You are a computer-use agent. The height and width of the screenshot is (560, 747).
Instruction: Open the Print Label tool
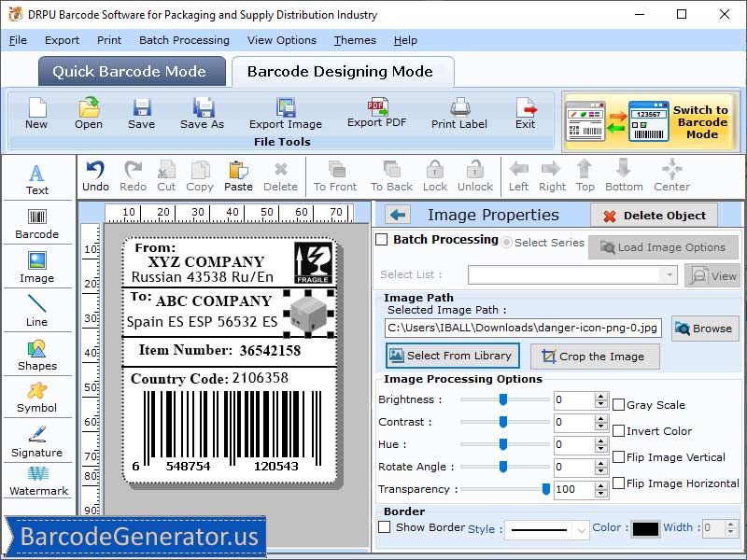tap(458, 114)
